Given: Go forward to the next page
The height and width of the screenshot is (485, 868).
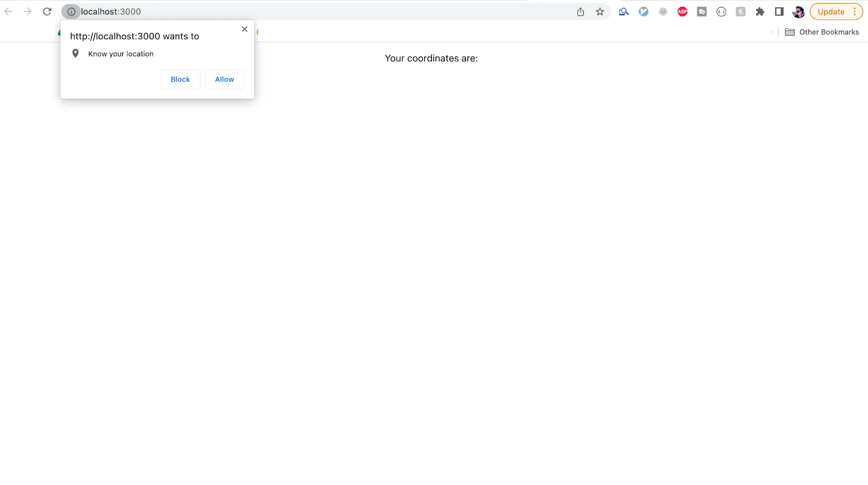Looking at the screenshot, I should point(28,11).
